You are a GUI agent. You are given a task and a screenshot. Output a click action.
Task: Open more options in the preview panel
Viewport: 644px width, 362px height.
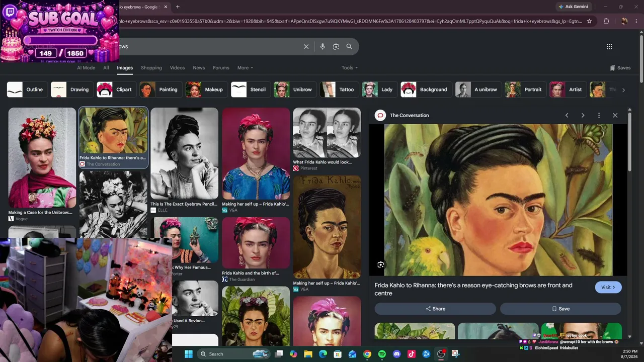[599, 115]
